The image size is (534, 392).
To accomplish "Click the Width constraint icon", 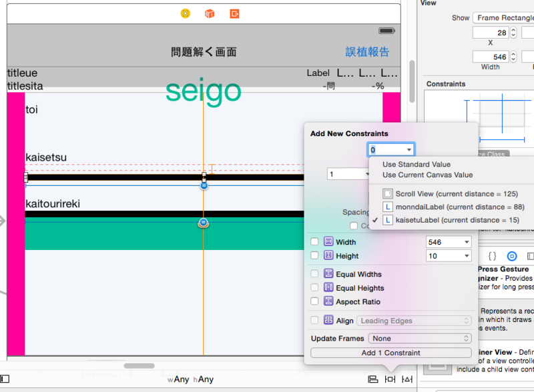I will point(328,241).
